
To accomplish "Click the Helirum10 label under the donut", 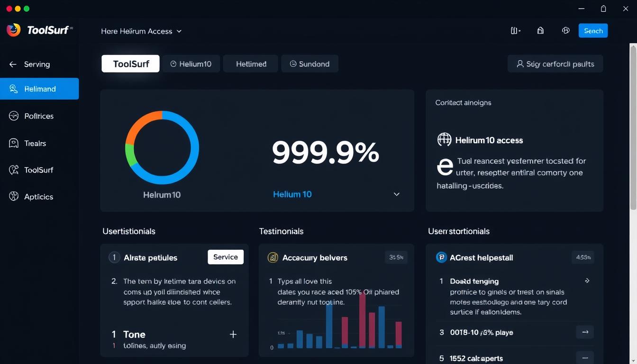I will click(162, 195).
